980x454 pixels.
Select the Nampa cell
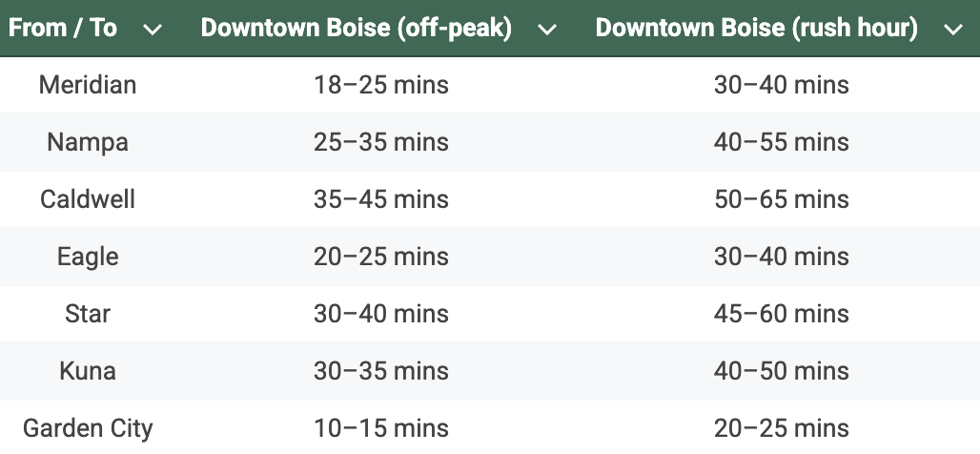(88, 142)
